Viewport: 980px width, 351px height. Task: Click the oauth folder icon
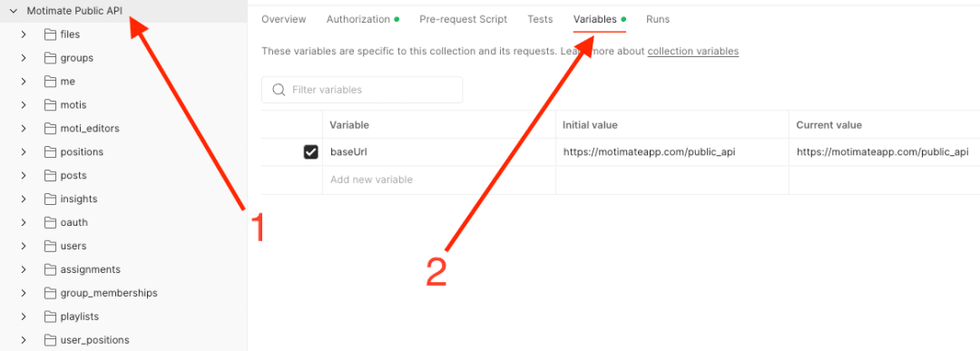[x=51, y=222]
